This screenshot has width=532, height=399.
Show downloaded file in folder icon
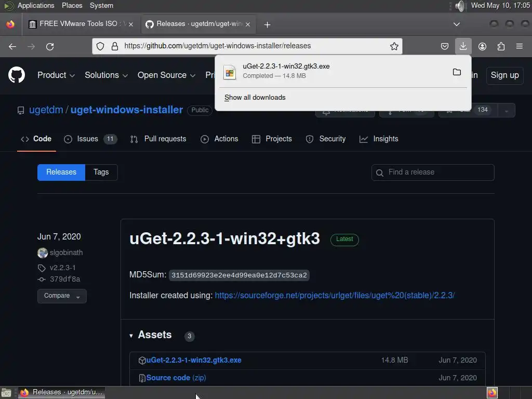(457, 72)
